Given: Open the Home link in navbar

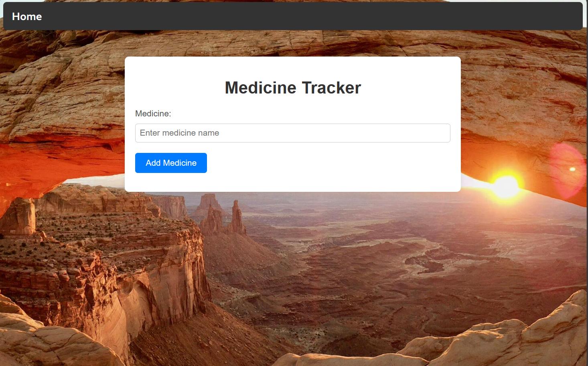Looking at the screenshot, I should point(27,16).
